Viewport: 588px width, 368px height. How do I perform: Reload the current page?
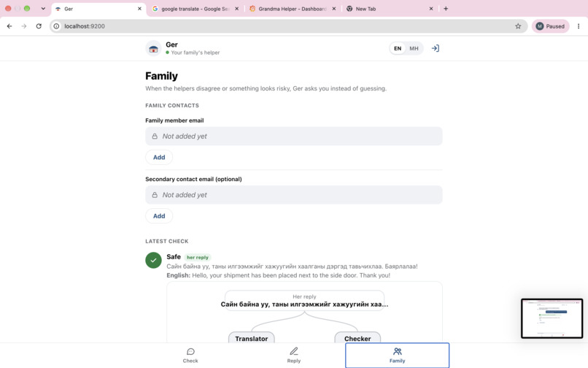39,26
